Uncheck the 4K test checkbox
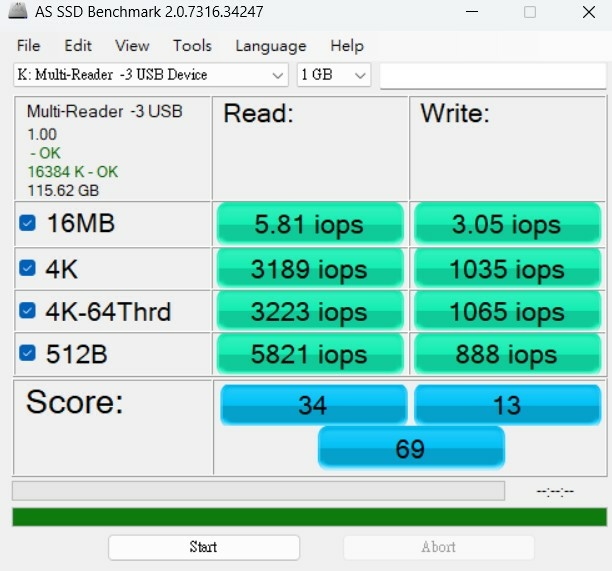 27,268
